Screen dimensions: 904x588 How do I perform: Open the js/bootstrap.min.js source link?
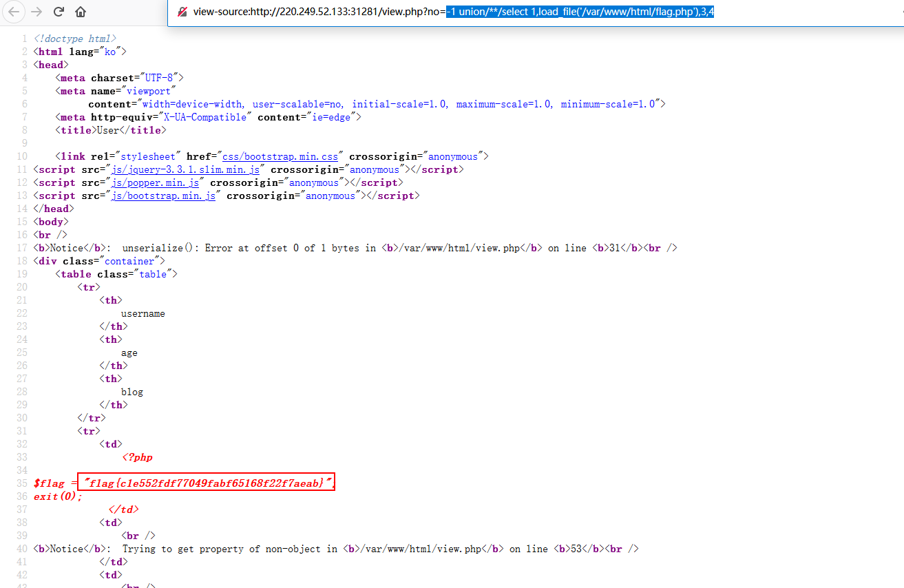tap(164, 196)
